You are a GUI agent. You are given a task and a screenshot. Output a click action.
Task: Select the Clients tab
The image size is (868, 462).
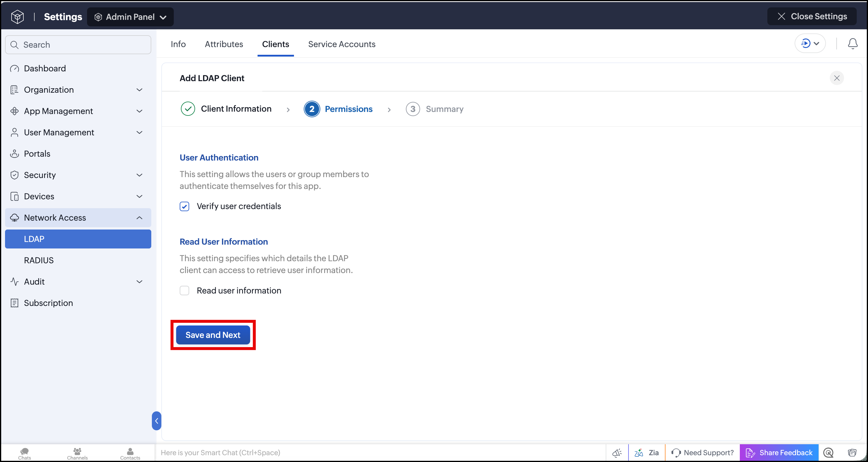point(276,44)
